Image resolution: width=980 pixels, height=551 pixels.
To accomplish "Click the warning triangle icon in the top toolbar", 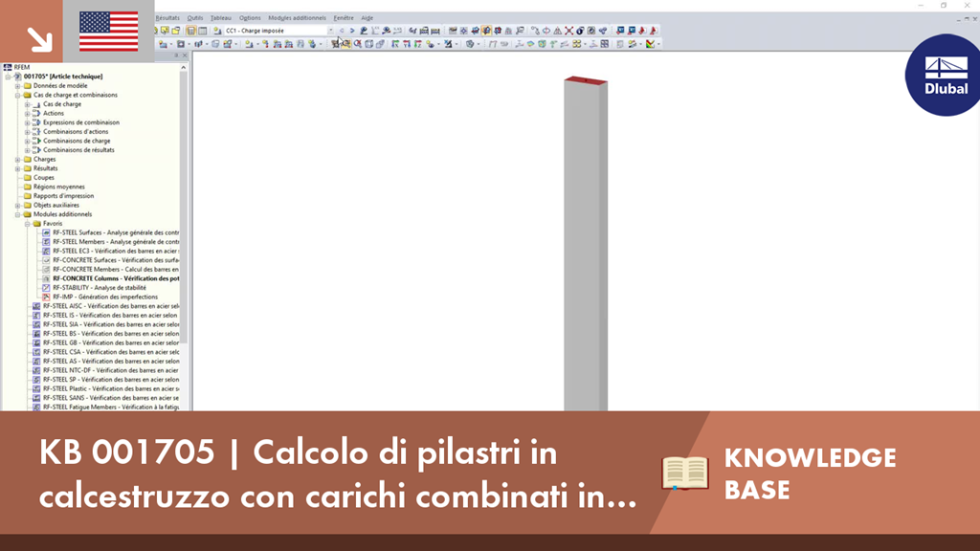I will click(x=558, y=30).
